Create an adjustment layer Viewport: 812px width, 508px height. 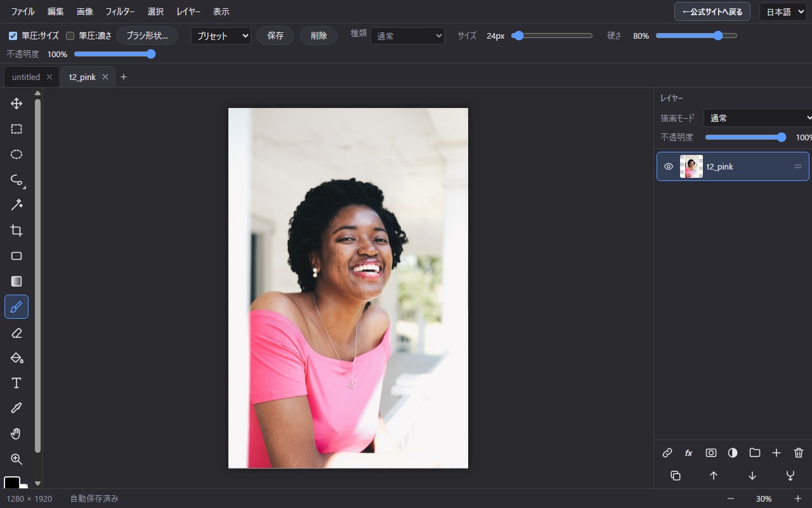[733, 453]
